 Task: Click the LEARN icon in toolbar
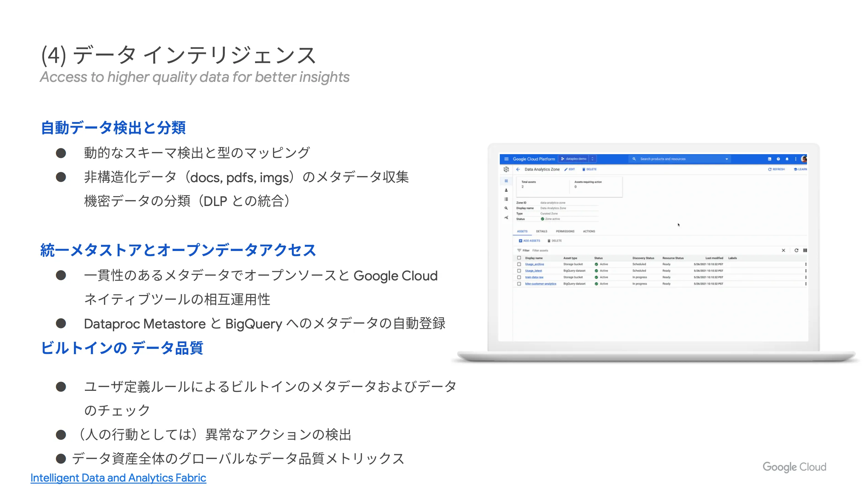(x=804, y=169)
